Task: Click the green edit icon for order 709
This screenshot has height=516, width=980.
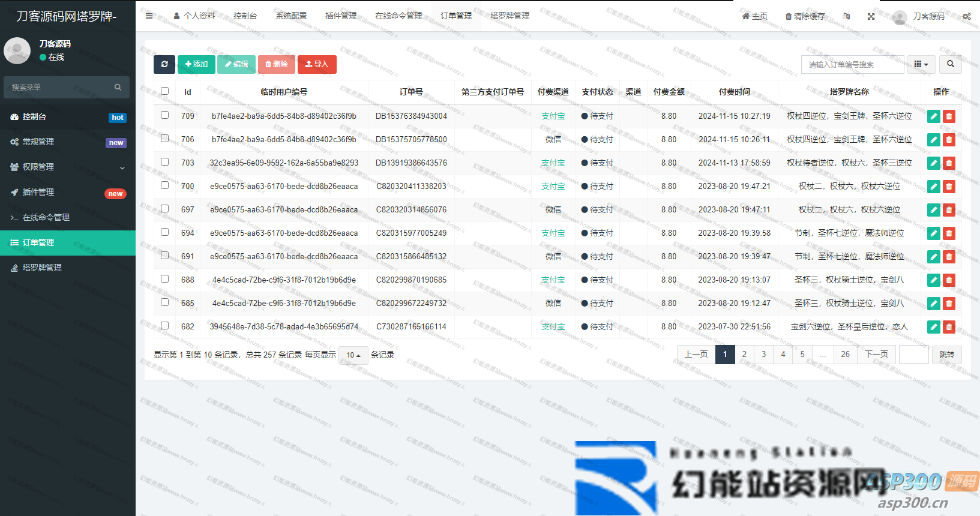Action: (x=933, y=116)
